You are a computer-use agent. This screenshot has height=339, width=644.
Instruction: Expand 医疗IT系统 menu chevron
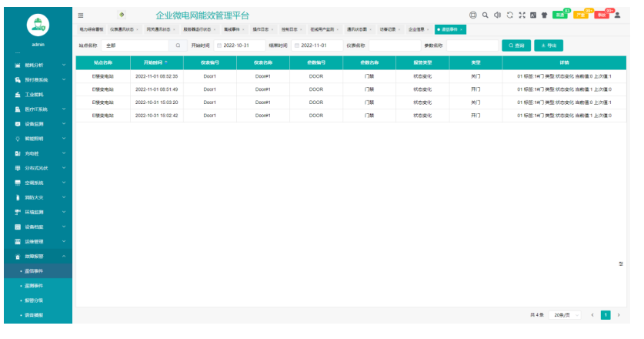[x=64, y=109]
